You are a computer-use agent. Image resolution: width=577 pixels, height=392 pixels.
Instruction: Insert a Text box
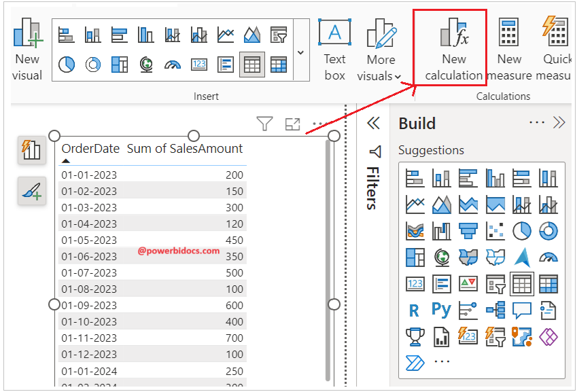[x=334, y=48]
